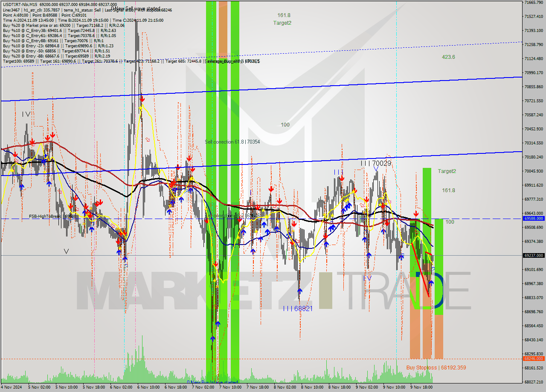
Task: Click the 'Buy Stoploss | 68192.359' label
Action: point(436,367)
